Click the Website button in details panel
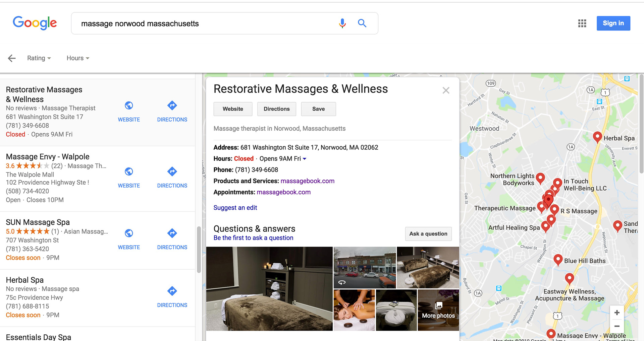Screen dimensions: 644x341 click(233, 109)
